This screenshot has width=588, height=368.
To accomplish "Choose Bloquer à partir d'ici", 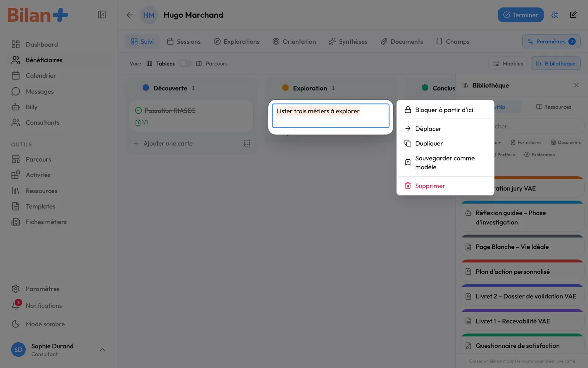I will (x=445, y=110).
